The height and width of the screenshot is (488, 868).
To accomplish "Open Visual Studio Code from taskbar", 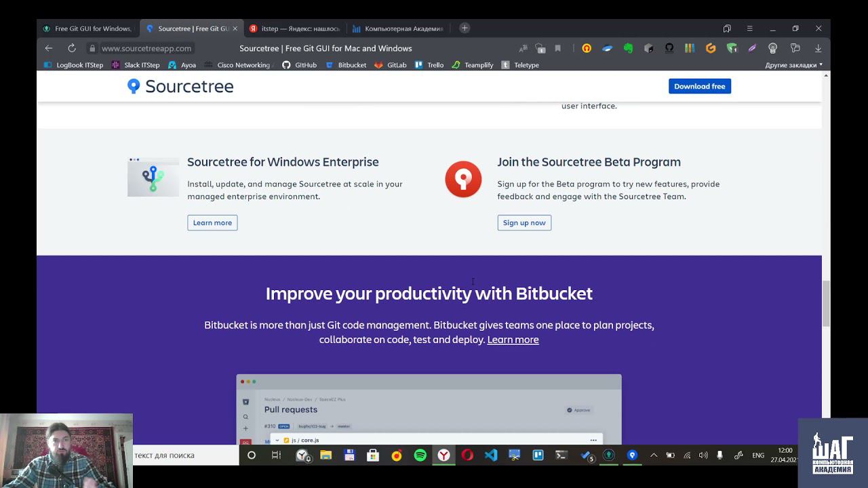I will click(491, 455).
